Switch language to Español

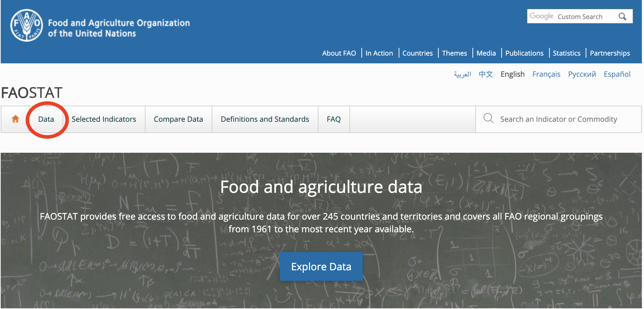coord(617,74)
